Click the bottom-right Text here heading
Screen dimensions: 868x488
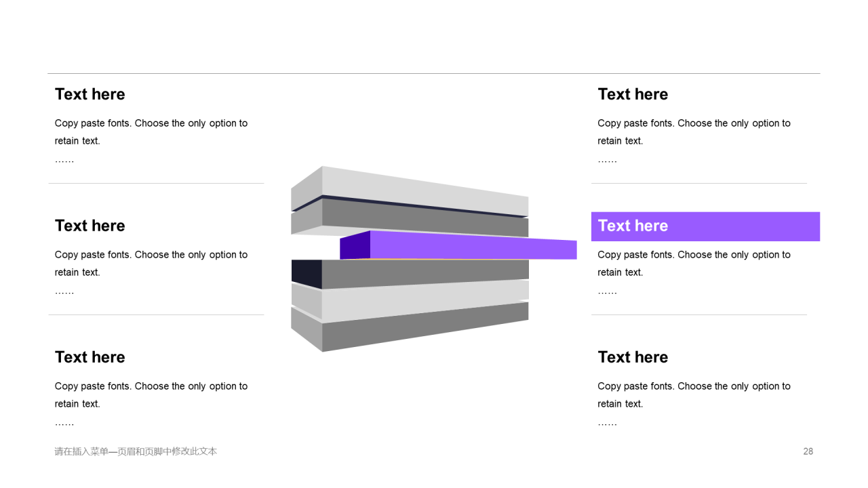coord(633,357)
